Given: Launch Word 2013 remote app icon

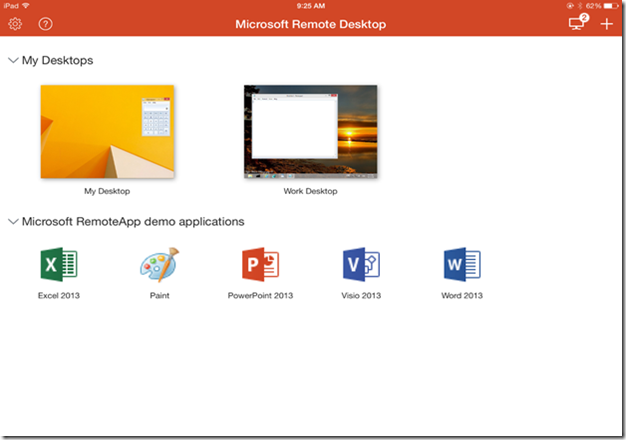Looking at the screenshot, I should [462, 264].
